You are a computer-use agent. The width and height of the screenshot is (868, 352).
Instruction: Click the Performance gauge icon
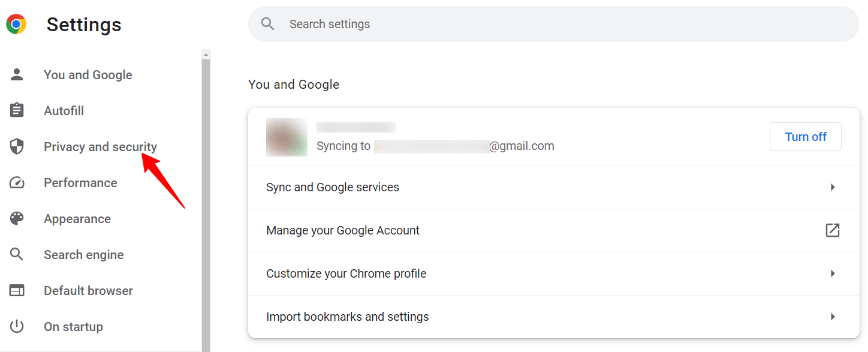tap(17, 182)
